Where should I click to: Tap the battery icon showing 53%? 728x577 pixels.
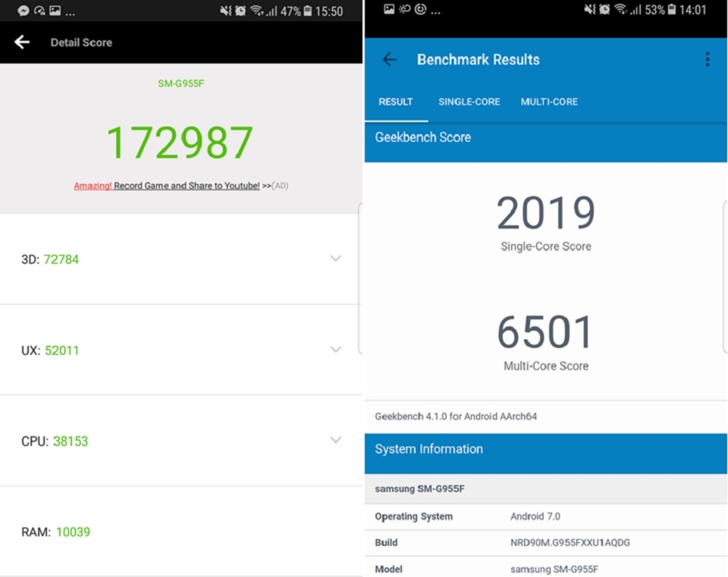pyautogui.click(x=671, y=9)
